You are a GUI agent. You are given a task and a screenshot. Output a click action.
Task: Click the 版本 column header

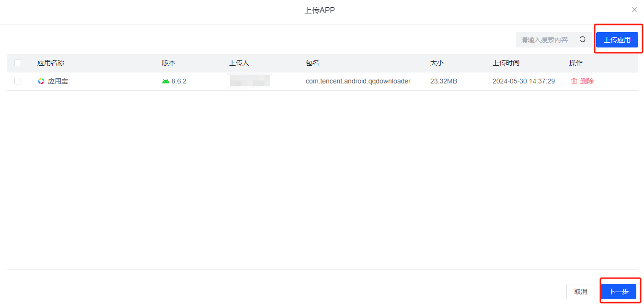(169, 63)
